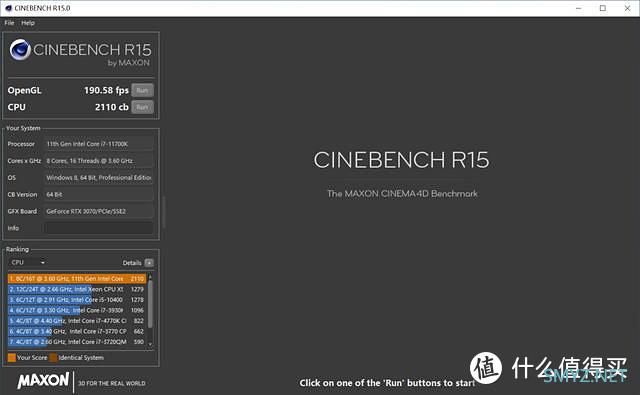640x395 pixels.
Task: Select ranking row 4 Core i7-3930
Action: 77,311
